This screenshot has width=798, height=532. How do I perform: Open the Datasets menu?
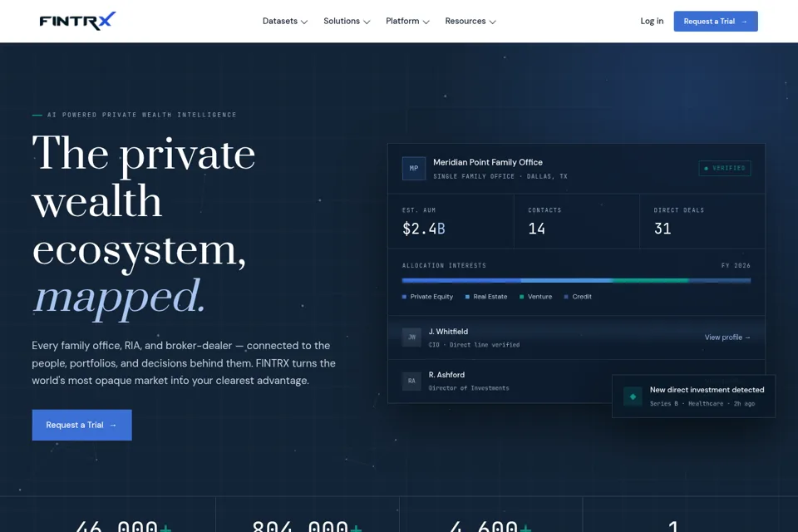click(285, 21)
